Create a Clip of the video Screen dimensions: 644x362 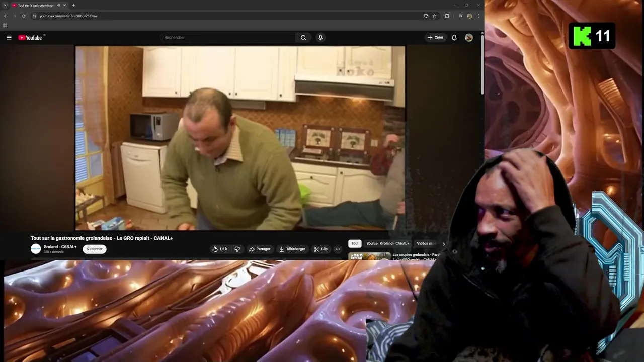(320, 249)
